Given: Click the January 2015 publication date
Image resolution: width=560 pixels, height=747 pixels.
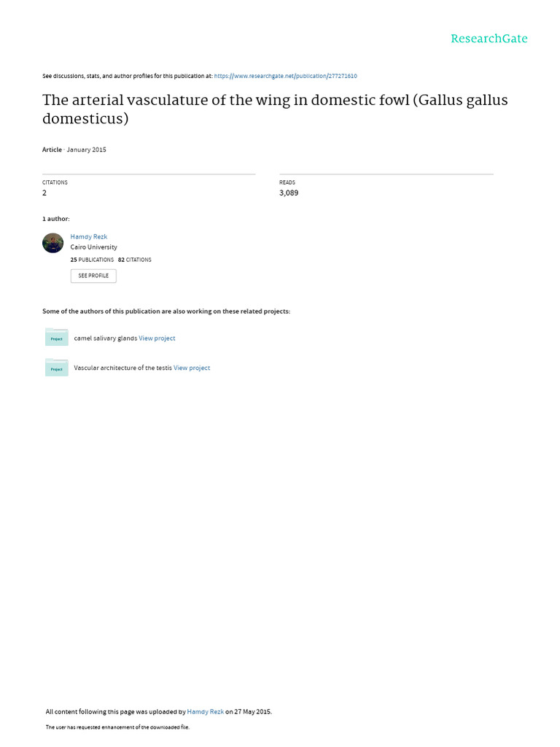Looking at the screenshot, I should tap(87, 150).
